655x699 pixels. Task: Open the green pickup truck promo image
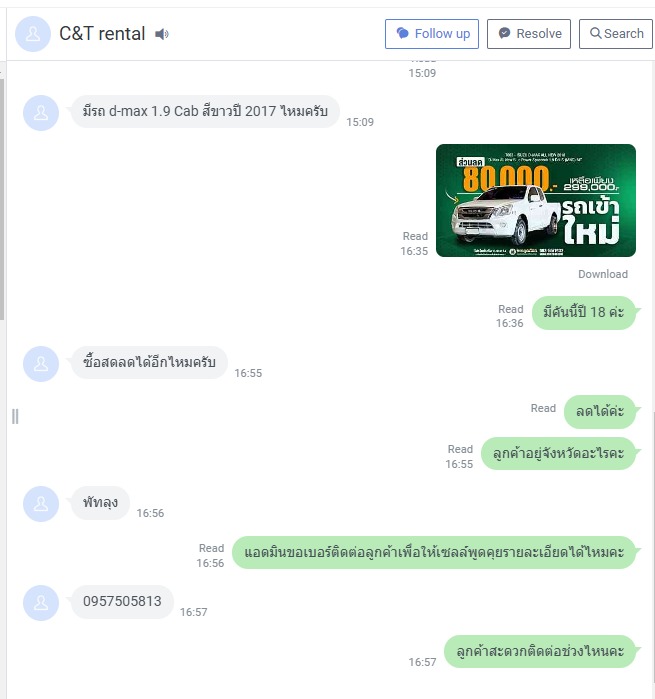pos(536,200)
